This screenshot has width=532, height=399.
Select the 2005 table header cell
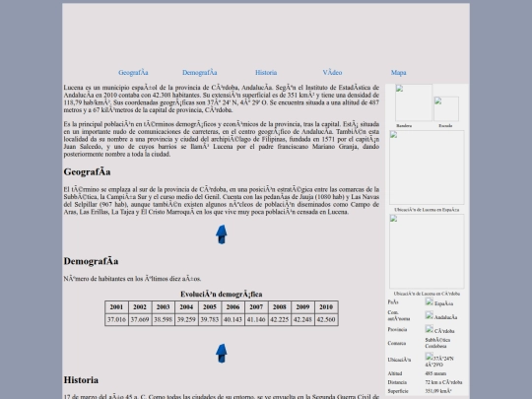(x=210, y=307)
